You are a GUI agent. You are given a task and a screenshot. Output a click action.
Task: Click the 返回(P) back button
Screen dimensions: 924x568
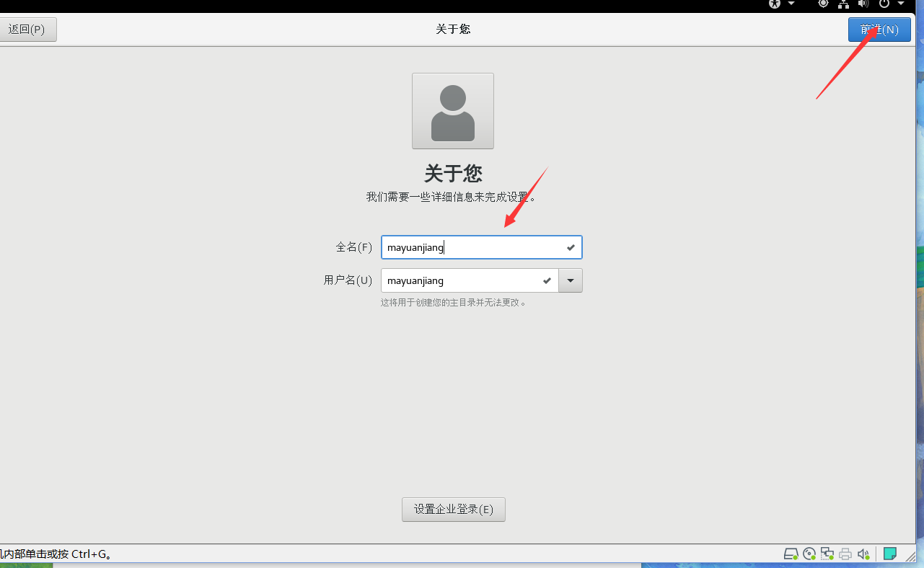pyautogui.click(x=27, y=30)
